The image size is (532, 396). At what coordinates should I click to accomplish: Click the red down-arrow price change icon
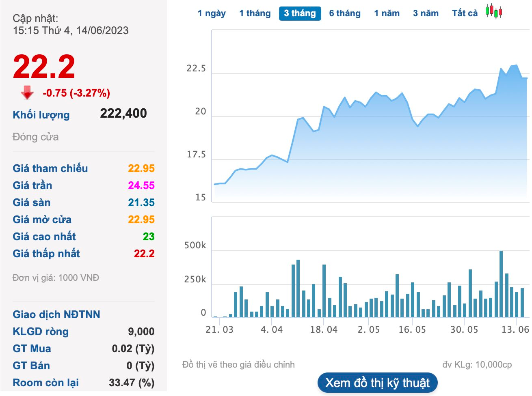(x=27, y=93)
